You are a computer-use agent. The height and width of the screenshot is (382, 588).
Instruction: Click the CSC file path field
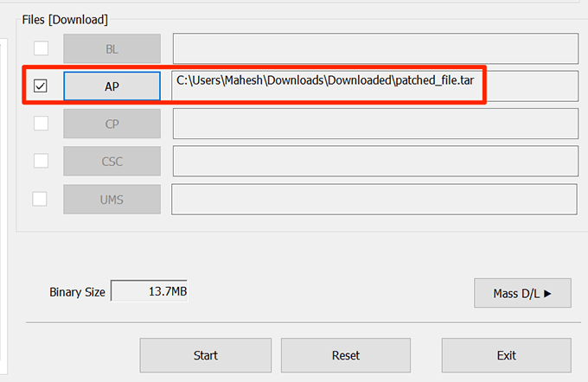coord(375,161)
